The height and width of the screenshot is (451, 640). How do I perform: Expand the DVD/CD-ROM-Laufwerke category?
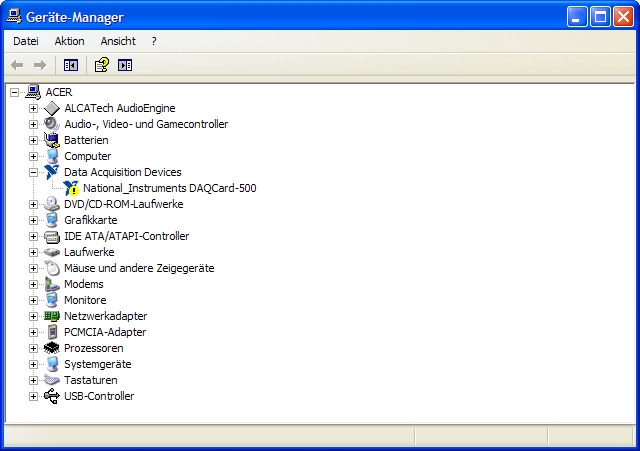click(33, 204)
